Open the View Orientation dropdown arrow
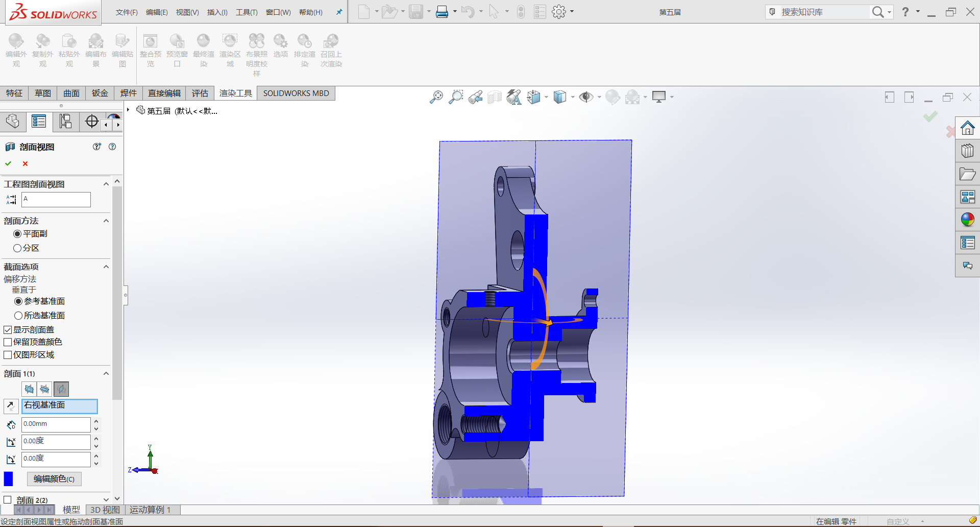980x527 pixels. coord(547,97)
